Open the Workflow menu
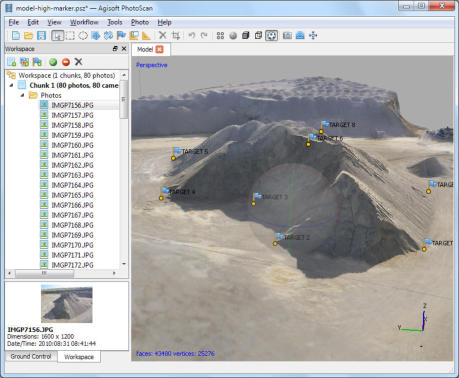Image resolution: width=459 pixels, height=378 pixels. pyautogui.click(x=84, y=22)
